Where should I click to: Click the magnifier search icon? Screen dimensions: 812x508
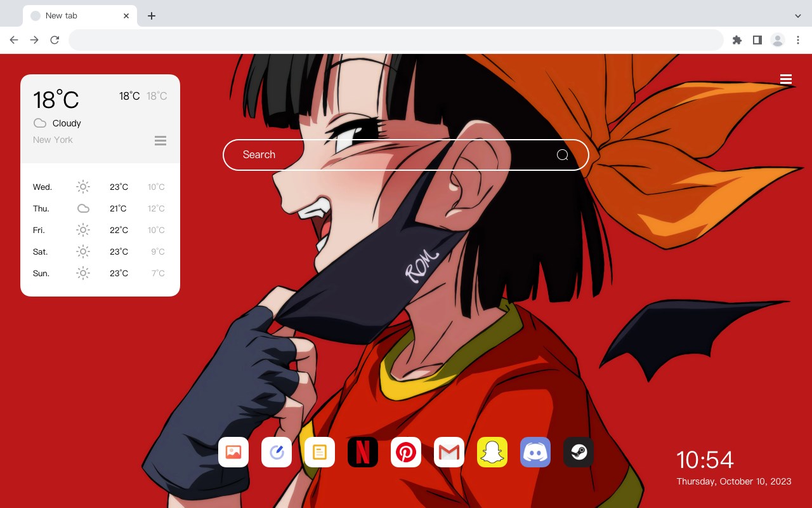pos(562,155)
